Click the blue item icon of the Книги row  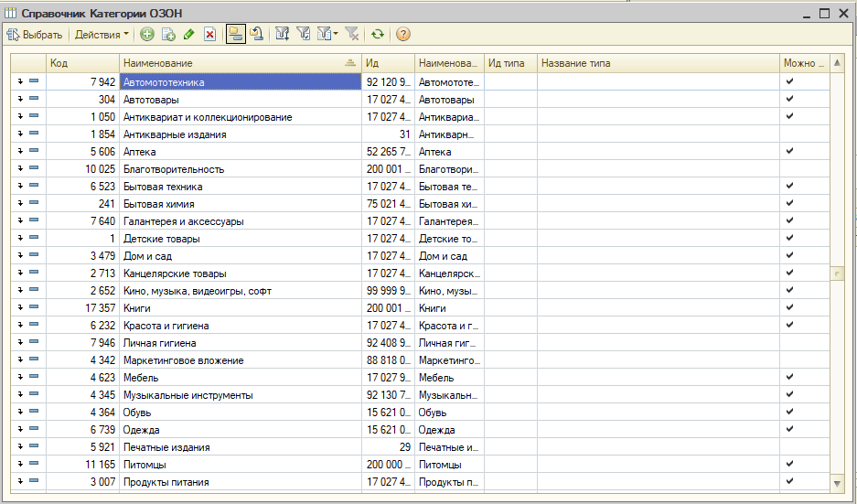[x=34, y=307]
